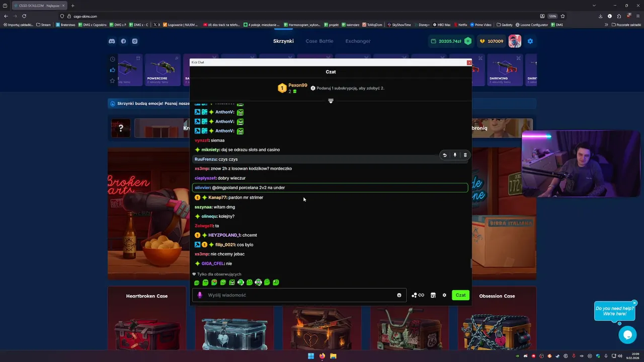Image resolution: width=644 pixels, height=362 pixels.
Task: Open the HBO Max bookmark
Action: coord(442,25)
